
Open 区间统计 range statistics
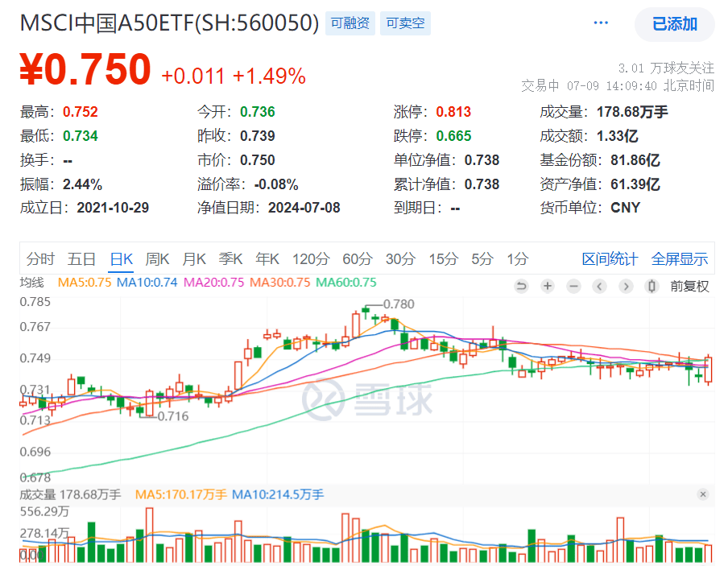pyautogui.click(x=610, y=258)
